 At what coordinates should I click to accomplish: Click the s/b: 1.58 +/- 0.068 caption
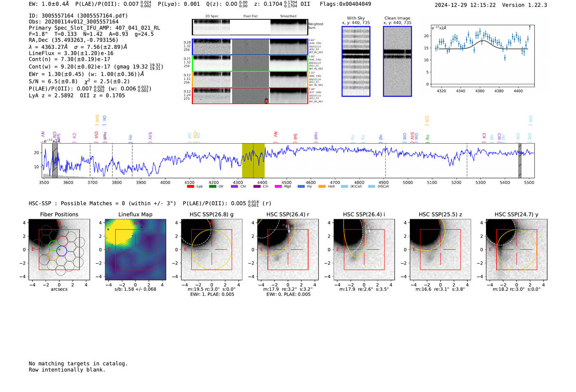pos(135,289)
